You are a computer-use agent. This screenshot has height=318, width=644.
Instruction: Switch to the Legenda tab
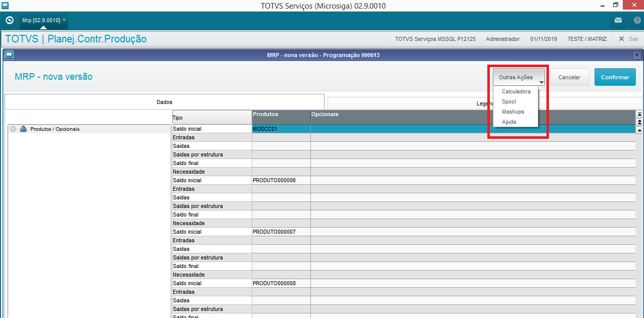(x=485, y=103)
